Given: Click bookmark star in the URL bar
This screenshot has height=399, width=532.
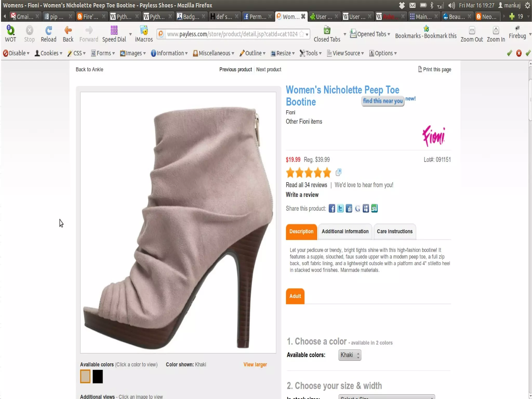Looking at the screenshot, I should [x=302, y=34].
